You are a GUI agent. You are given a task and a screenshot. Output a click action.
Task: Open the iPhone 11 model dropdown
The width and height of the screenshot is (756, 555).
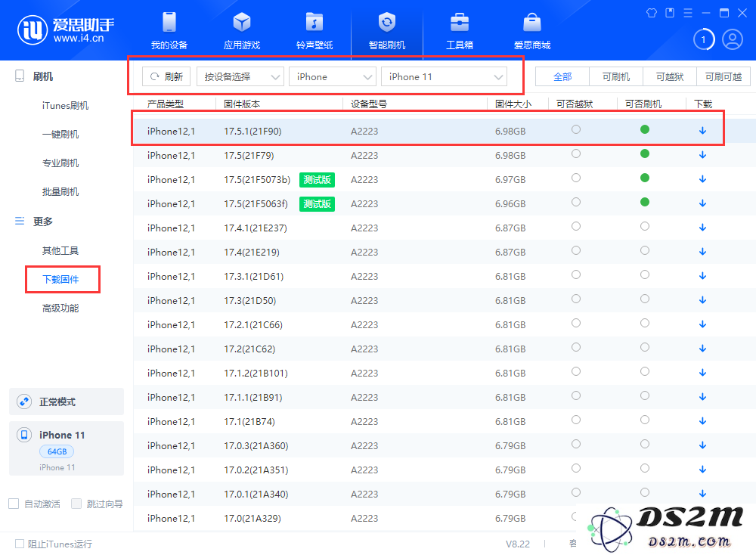[x=444, y=76]
